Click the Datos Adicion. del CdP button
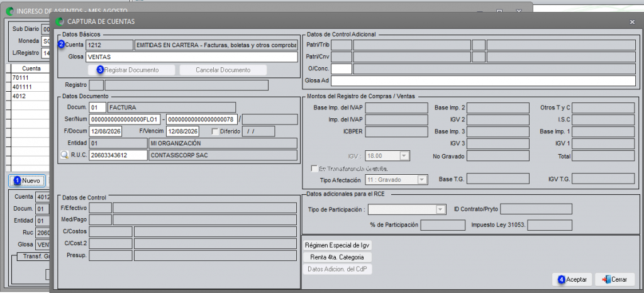Screen dimensions: 644x293 coord(337,269)
